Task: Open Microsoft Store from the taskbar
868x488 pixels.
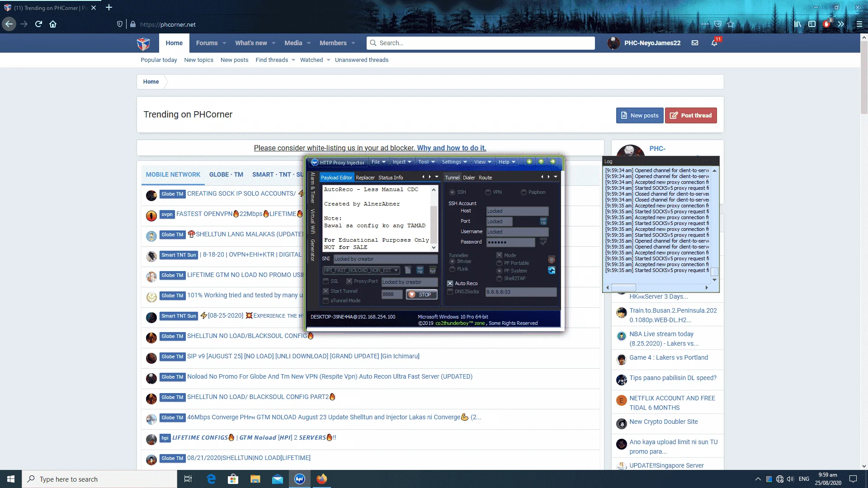Action: (x=233, y=479)
